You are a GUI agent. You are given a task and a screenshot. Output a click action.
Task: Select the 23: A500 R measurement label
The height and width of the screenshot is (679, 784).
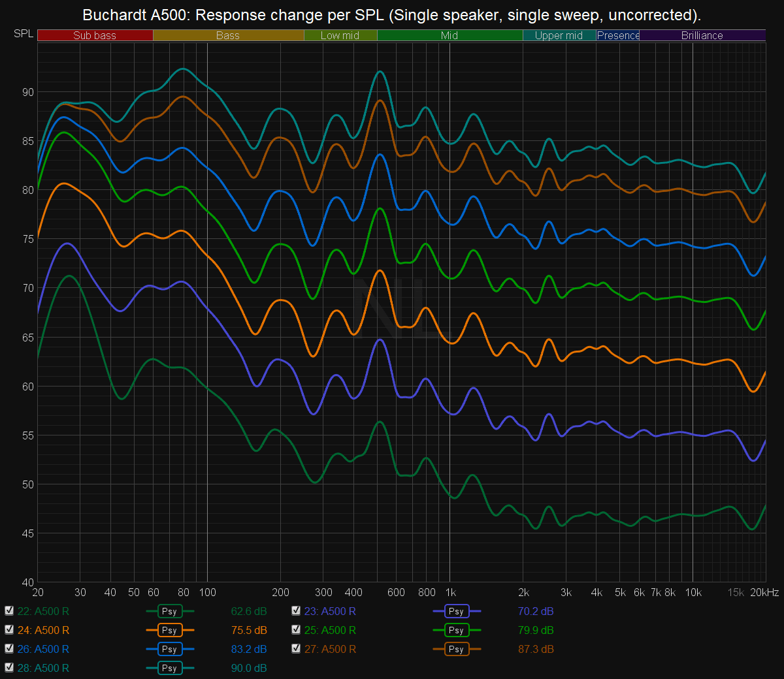click(330, 612)
